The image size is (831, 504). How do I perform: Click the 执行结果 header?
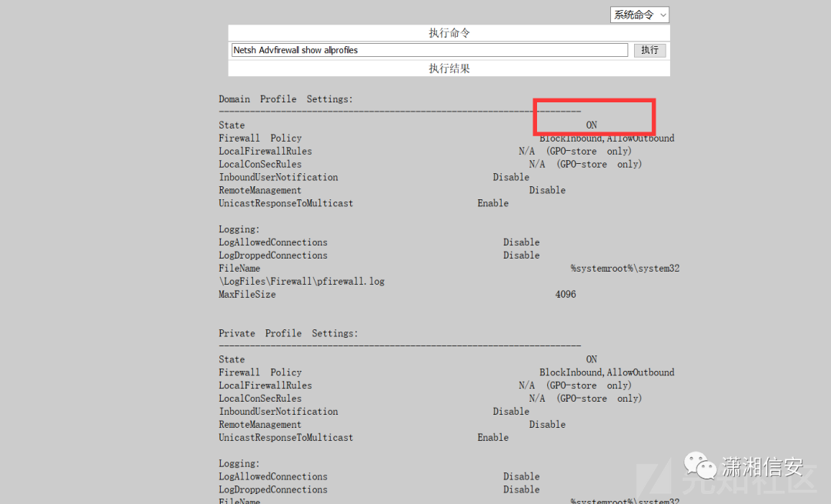449,68
